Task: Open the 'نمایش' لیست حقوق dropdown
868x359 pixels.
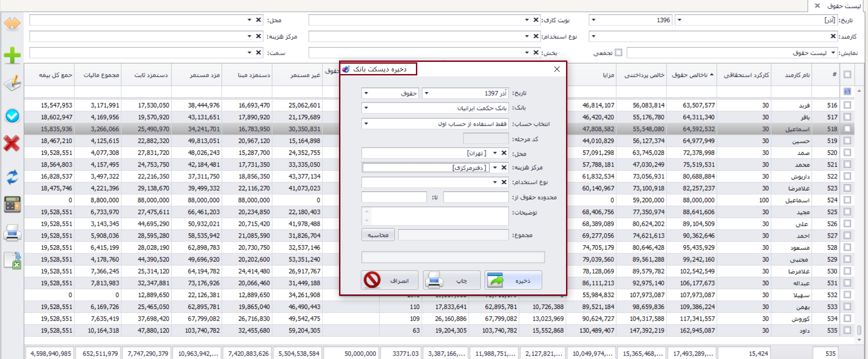Action: (x=833, y=53)
